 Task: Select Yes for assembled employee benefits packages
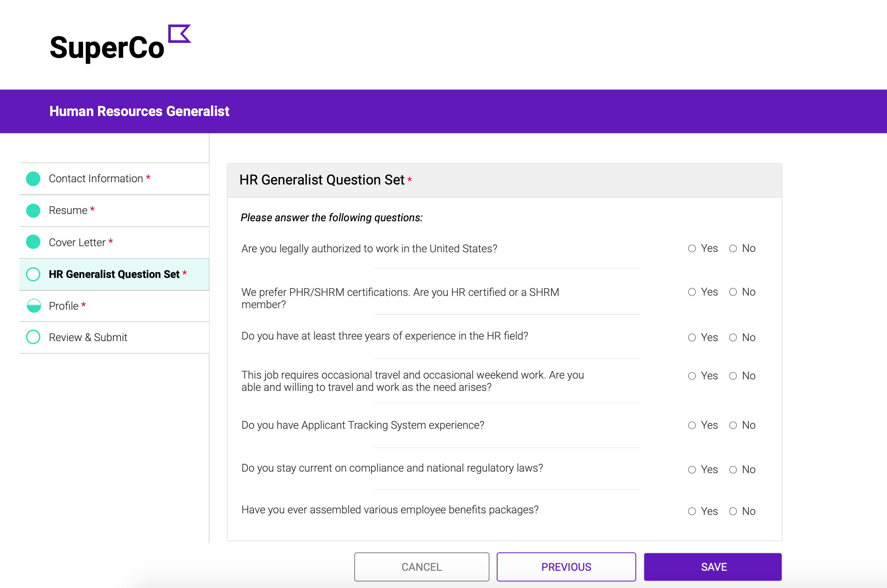point(692,511)
